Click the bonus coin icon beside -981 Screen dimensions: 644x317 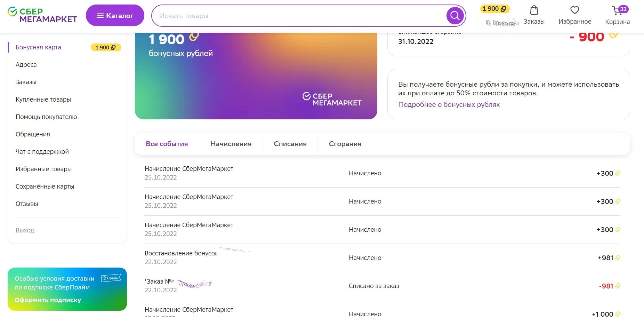tap(618, 286)
